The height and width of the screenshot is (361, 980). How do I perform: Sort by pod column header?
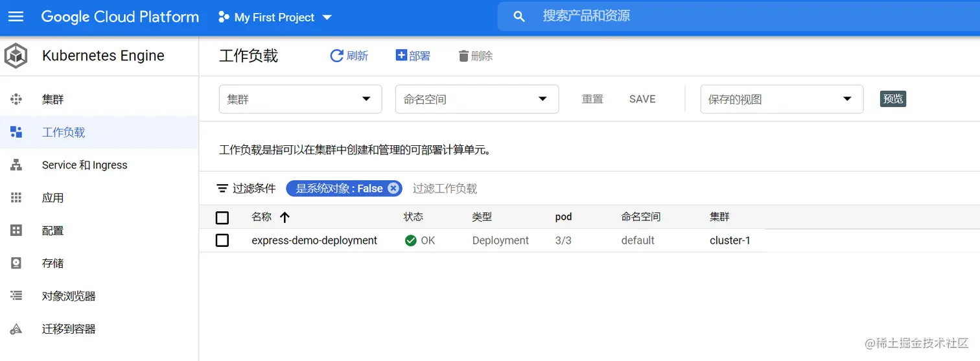(x=563, y=217)
